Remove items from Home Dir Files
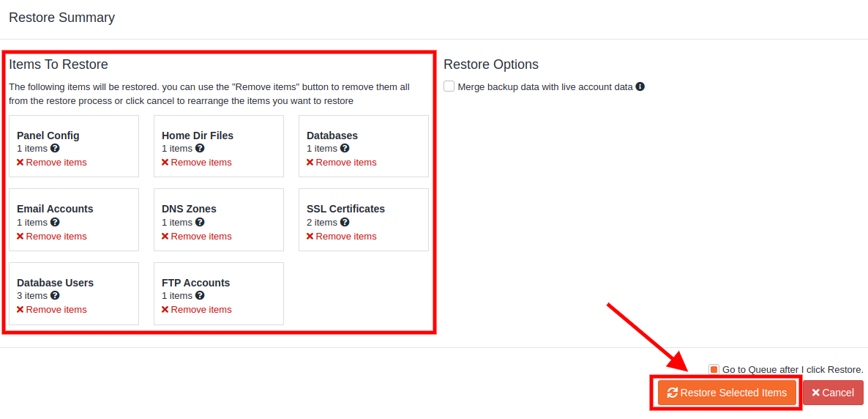This screenshot has height=419, width=868. point(197,163)
